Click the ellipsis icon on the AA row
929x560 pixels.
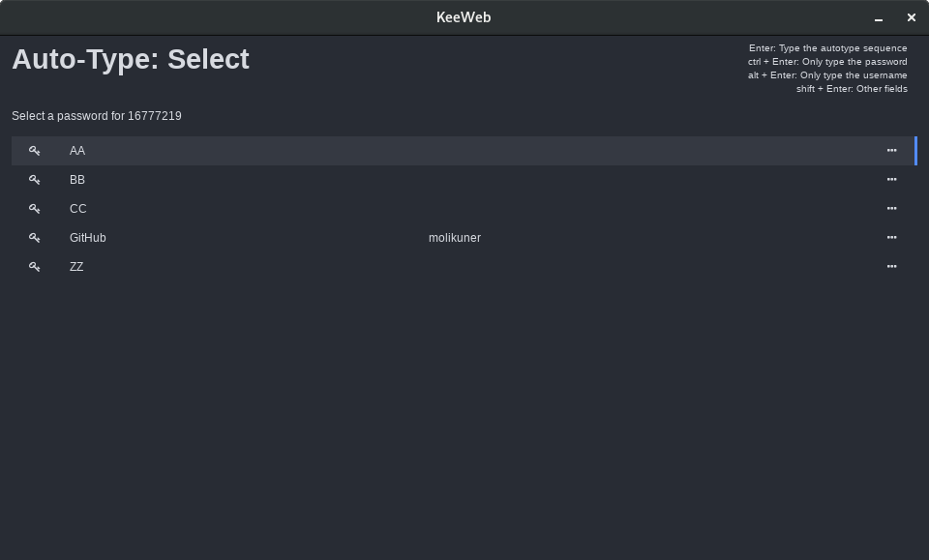coord(891,151)
